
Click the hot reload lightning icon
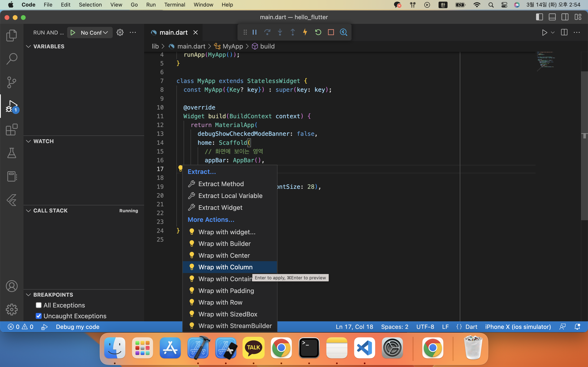click(305, 32)
